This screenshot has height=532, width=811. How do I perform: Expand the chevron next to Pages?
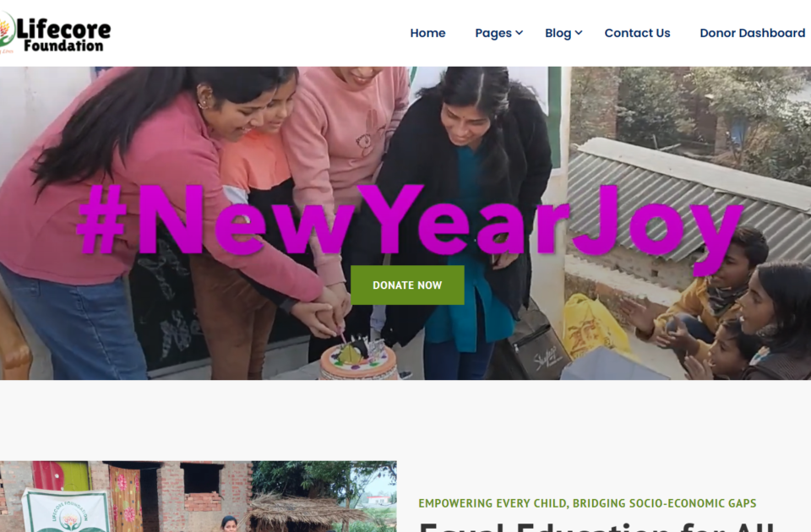[520, 33]
